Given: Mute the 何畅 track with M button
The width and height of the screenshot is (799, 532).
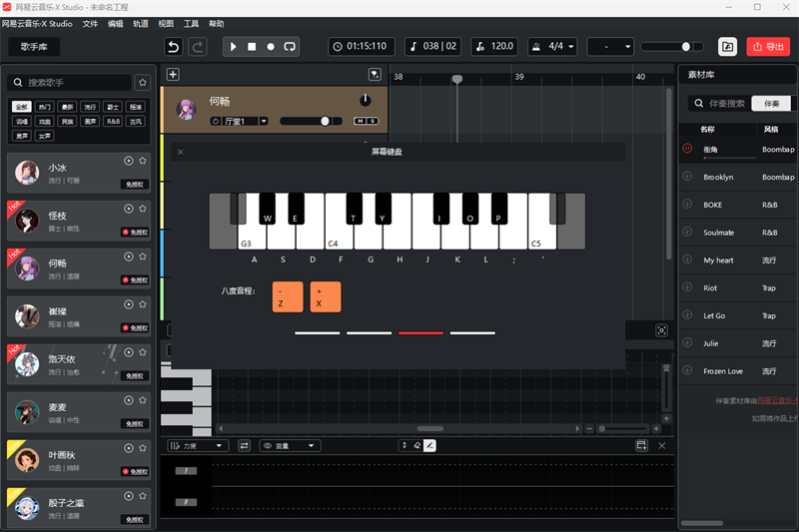Looking at the screenshot, I should pyautogui.click(x=360, y=121).
